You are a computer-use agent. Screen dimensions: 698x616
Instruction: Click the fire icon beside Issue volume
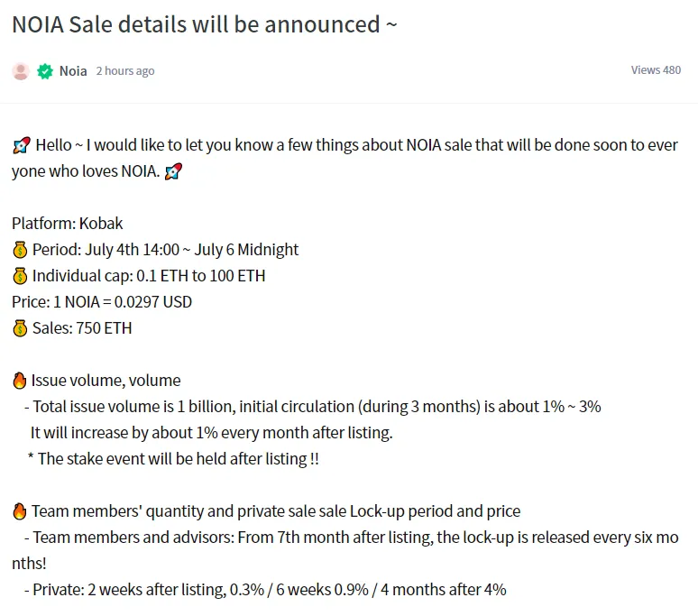pyautogui.click(x=20, y=381)
